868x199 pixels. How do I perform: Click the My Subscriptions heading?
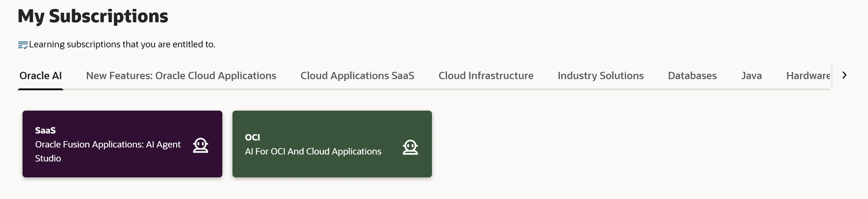coord(93,16)
